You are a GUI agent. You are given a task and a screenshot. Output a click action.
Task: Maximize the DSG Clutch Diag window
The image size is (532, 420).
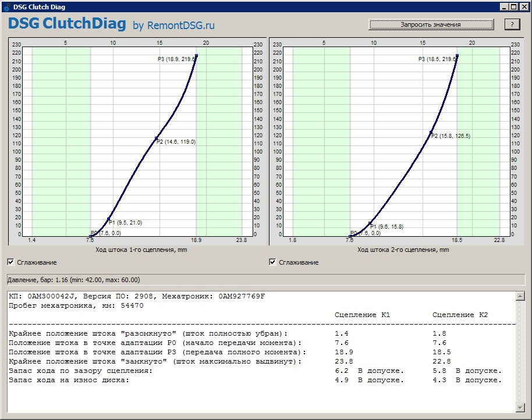[x=514, y=7]
